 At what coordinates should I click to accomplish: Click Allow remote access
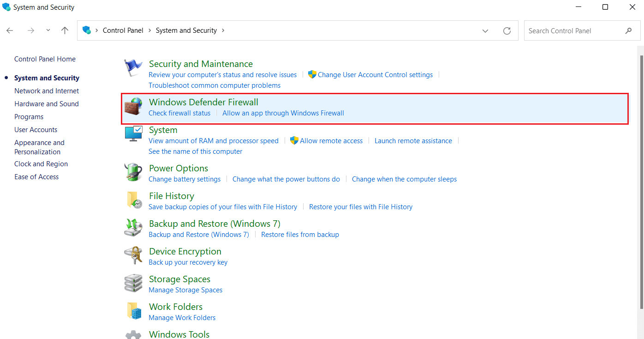(331, 141)
